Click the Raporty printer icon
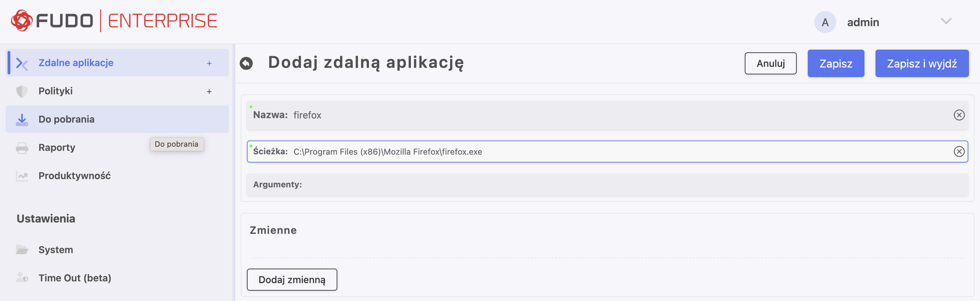Screen dimensions: 980x301 pos(22,148)
